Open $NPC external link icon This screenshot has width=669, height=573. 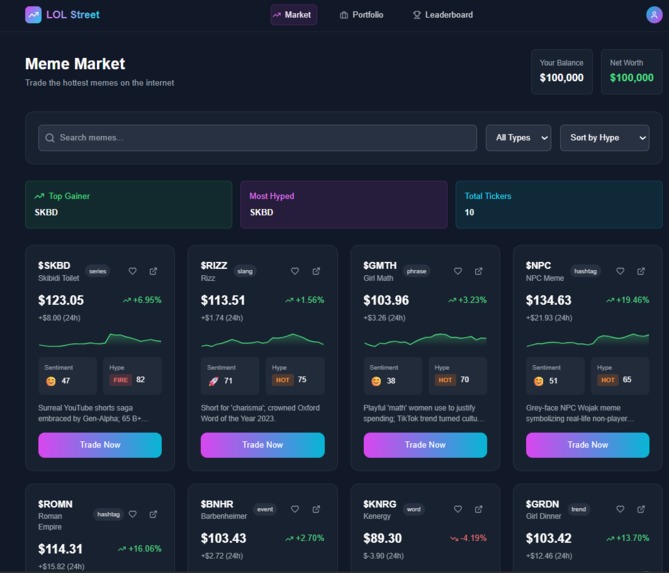(641, 271)
